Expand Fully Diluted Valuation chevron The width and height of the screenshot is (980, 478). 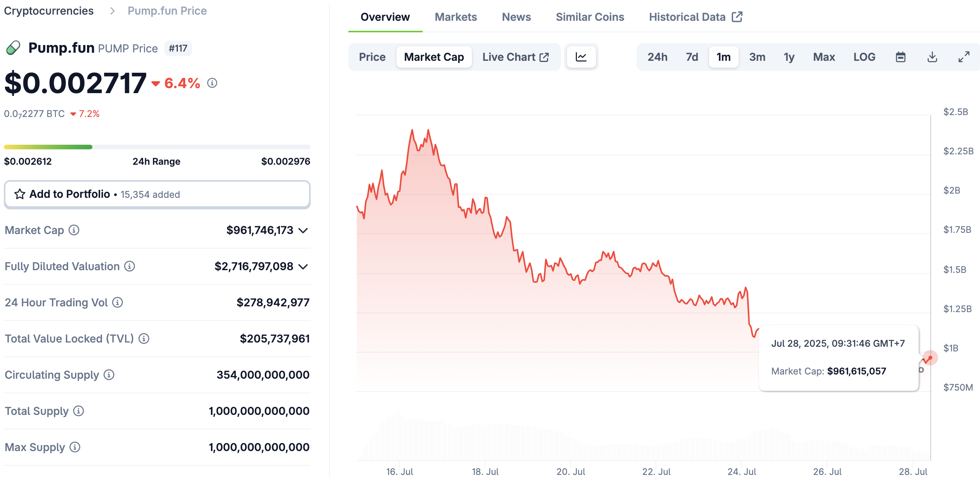tap(303, 267)
